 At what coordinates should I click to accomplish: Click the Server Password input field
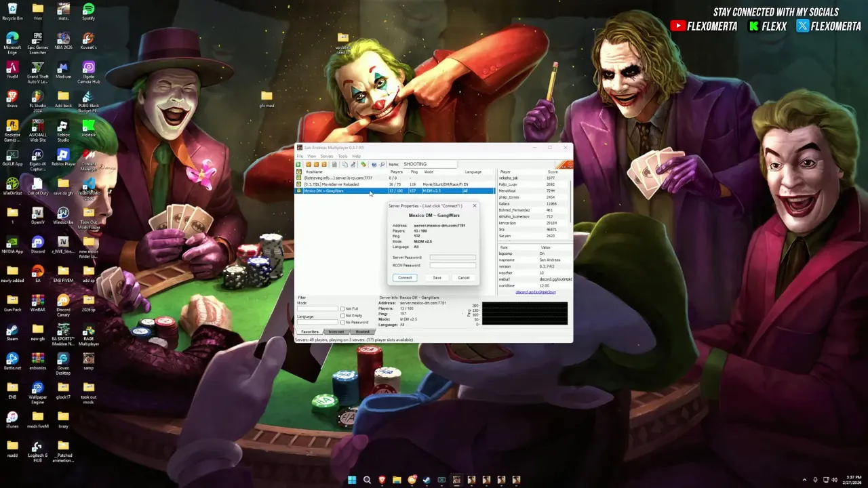tap(452, 258)
